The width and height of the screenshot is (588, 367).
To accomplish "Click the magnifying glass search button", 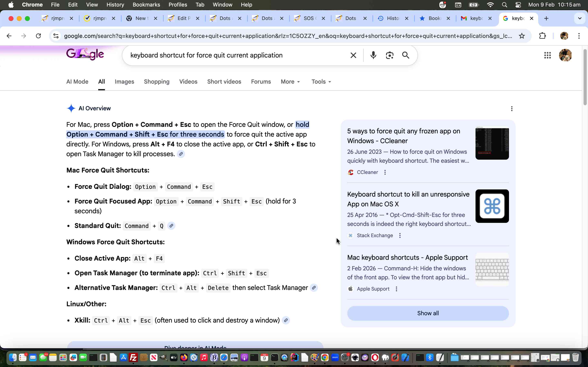I will click(x=405, y=55).
